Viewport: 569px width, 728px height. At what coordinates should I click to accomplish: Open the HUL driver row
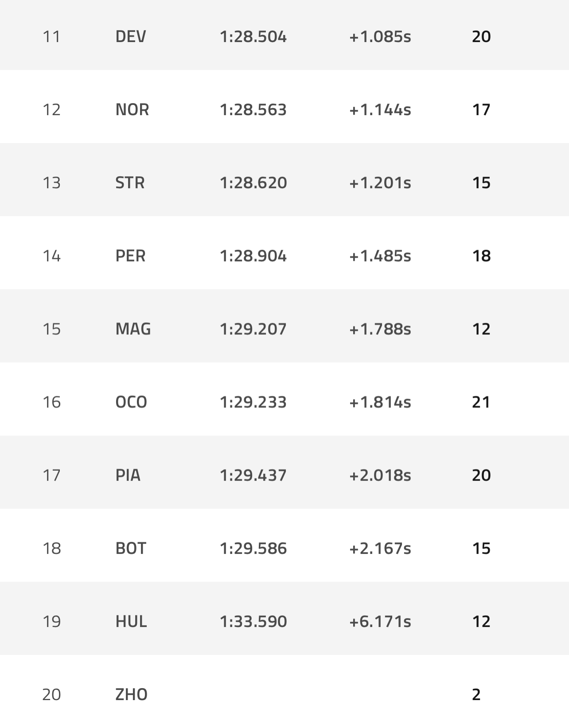(x=131, y=621)
